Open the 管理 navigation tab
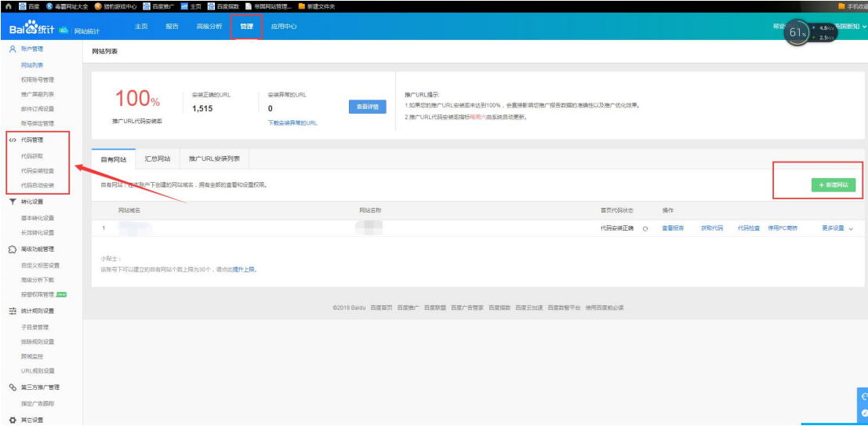This screenshot has height=426, width=868. pos(246,27)
